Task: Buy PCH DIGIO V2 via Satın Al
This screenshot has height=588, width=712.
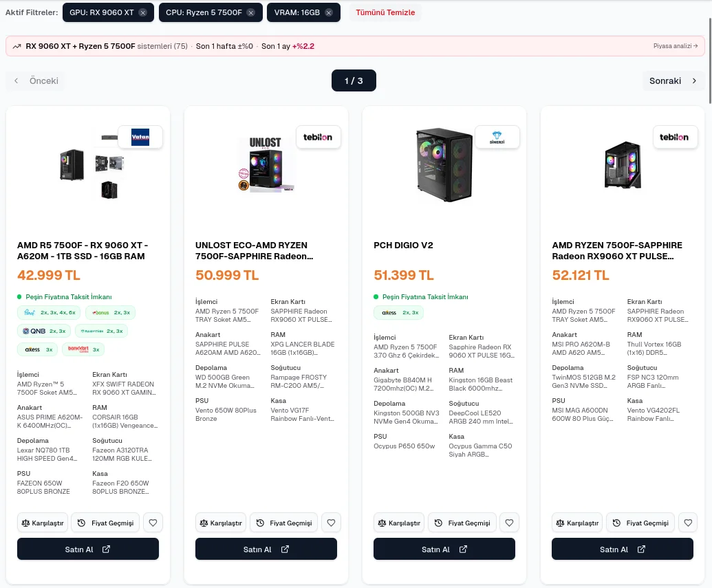Action: (x=444, y=549)
